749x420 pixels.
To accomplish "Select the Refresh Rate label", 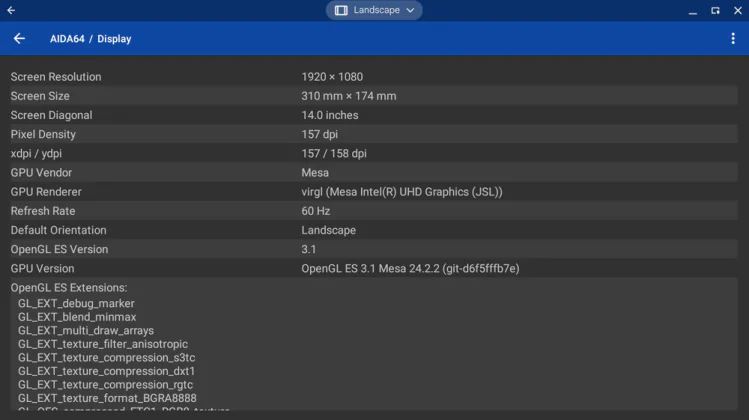I will click(43, 211).
